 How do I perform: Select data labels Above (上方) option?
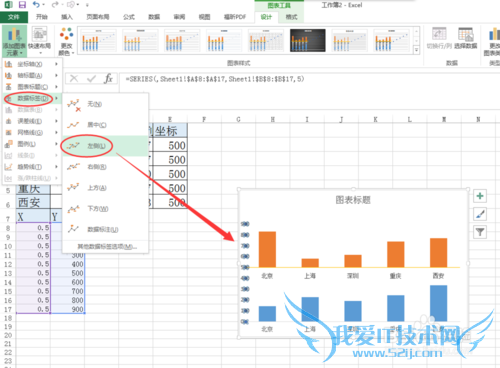105,188
